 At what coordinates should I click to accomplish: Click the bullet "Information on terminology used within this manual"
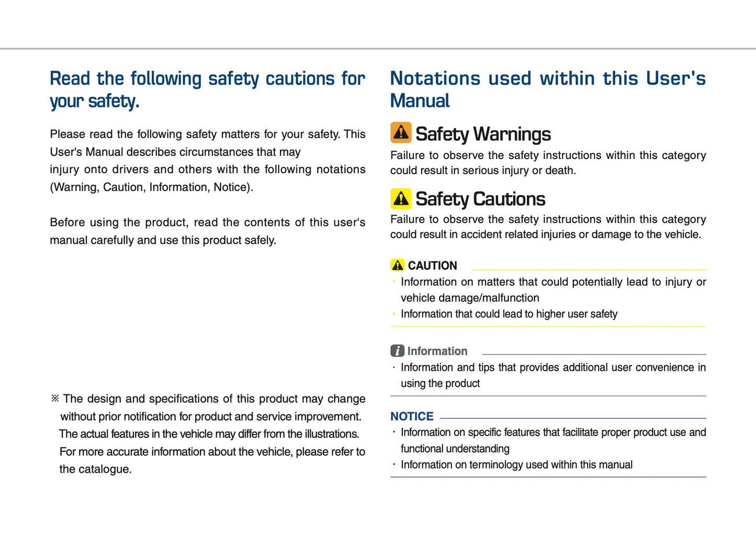pyautogui.click(x=516, y=465)
